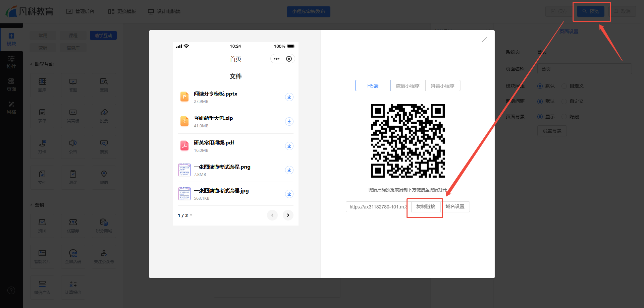The height and width of the screenshot is (308, 644).
Task: Click the 企微活码 module
Action: [x=73, y=257]
